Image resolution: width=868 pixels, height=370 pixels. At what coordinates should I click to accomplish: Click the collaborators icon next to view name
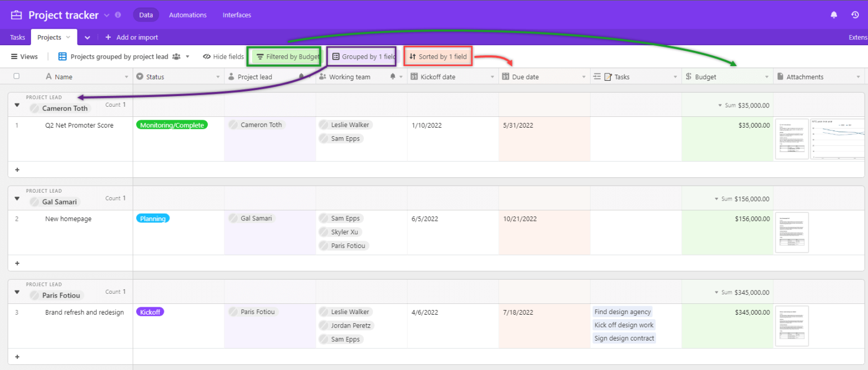pos(177,56)
